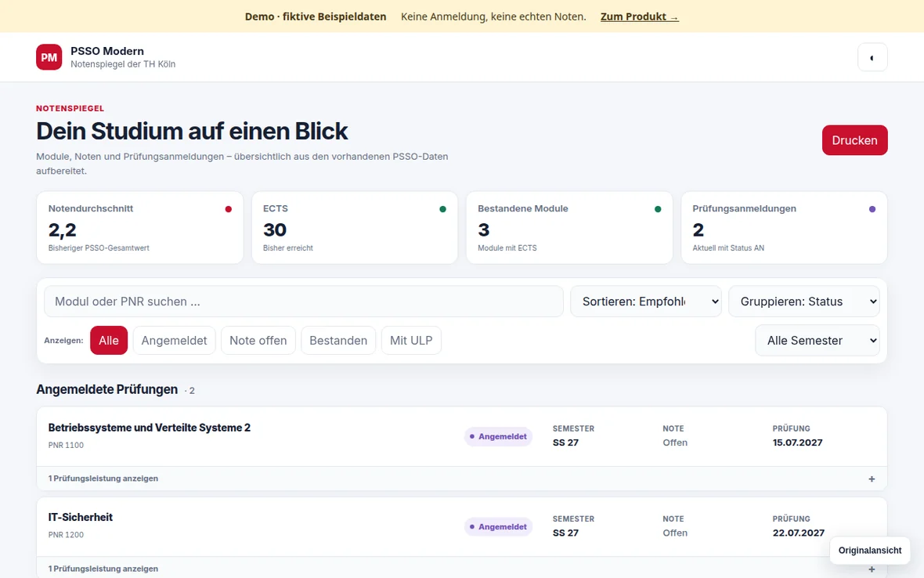
Task: Open the Sortieren dropdown
Action: (x=646, y=302)
